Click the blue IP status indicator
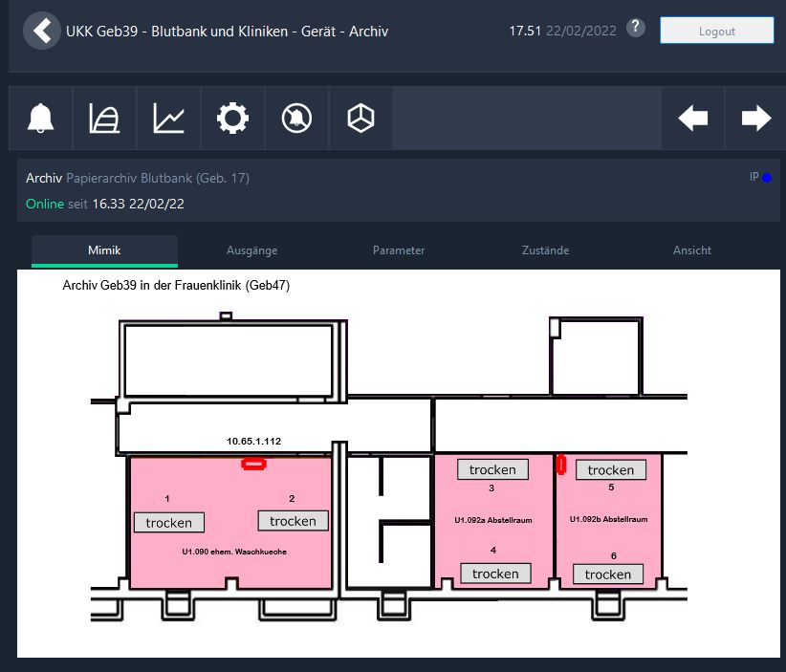Image resolution: width=786 pixels, height=672 pixels. 766,178
